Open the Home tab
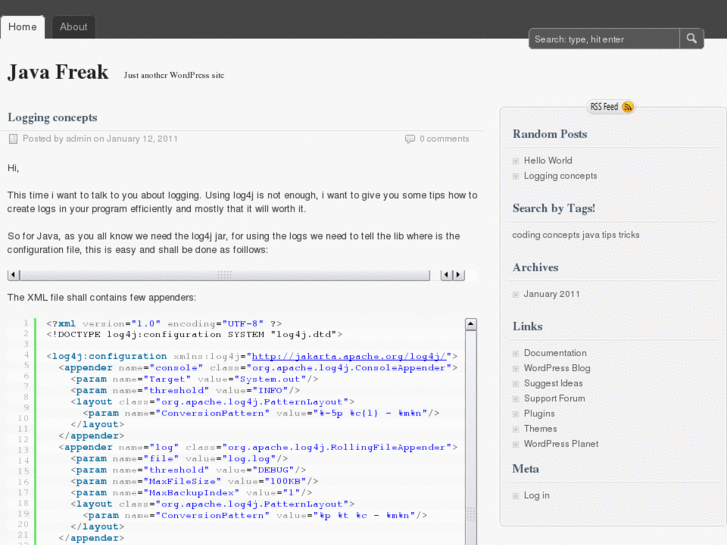This screenshot has height=545, width=727. point(22,27)
